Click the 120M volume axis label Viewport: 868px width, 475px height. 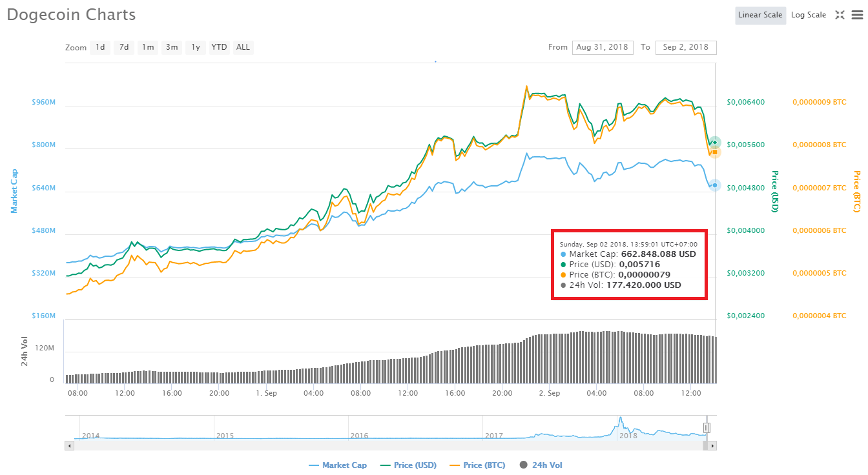pyautogui.click(x=44, y=349)
